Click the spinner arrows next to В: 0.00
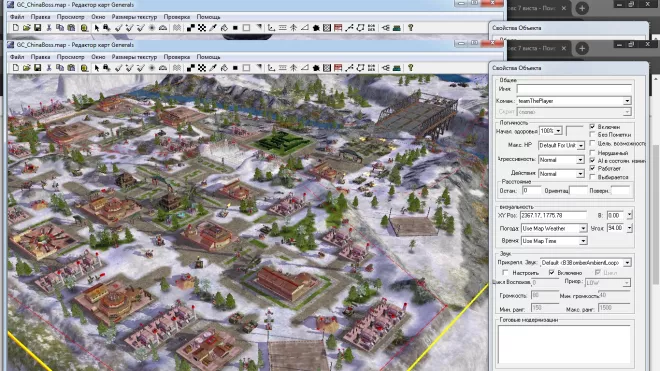 [x=629, y=215]
